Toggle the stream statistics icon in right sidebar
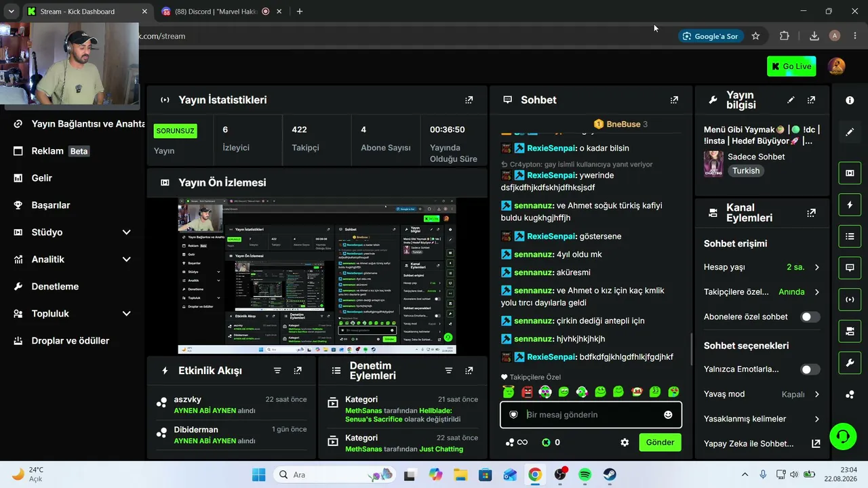This screenshot has width=868, height=488. (850, 300)
